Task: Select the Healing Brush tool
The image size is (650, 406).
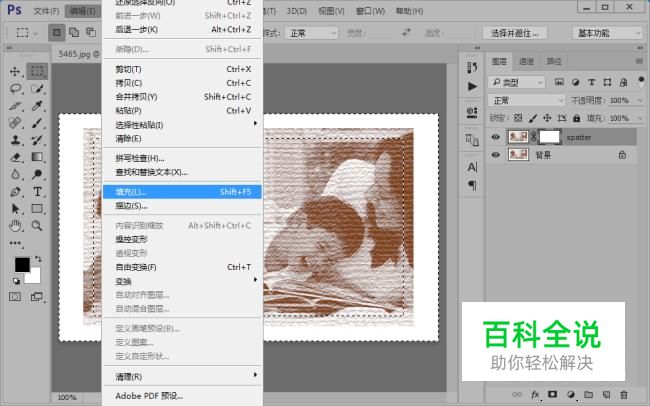Action: pyautogui.click(x=15, y=123)
